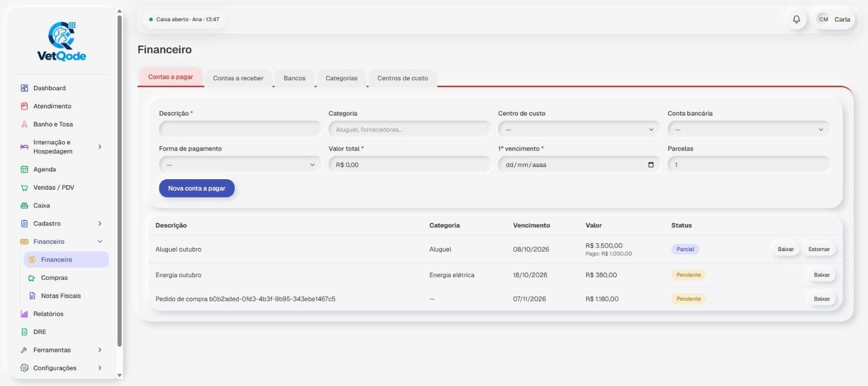Click the Configurações gear icon
This screenshot has width=868, height=386.
tap(24, 368)
